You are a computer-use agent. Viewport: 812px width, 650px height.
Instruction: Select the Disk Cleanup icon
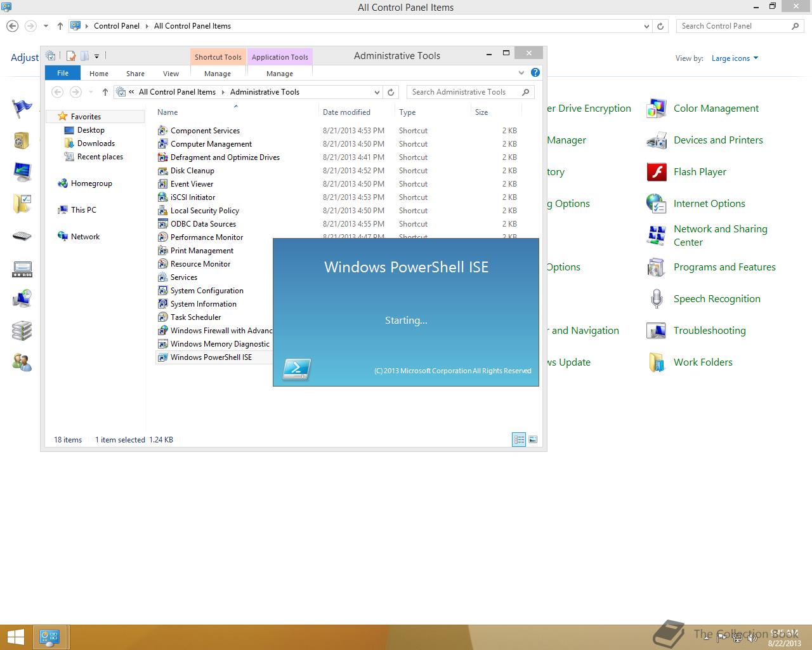point(163,171)
